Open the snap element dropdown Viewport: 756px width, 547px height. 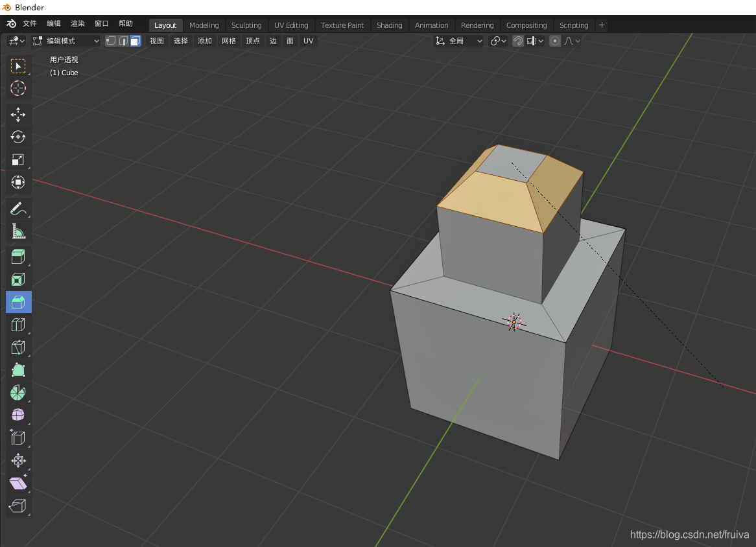[535, 41]
